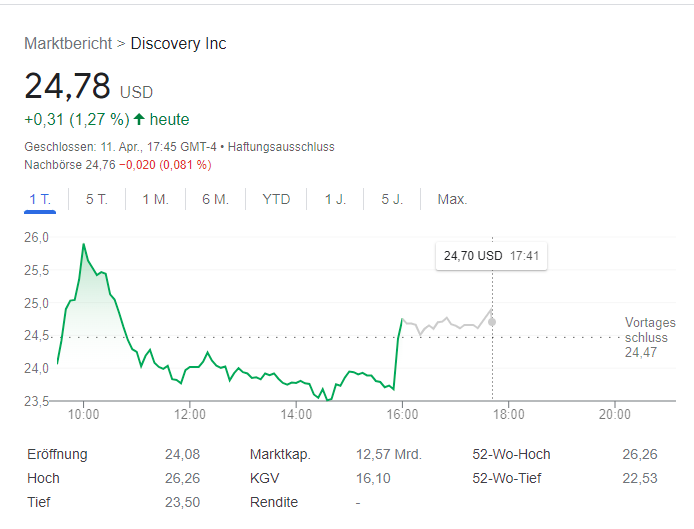
Task: Click the Discovery Inc title text
Action: tap(178, 44)
